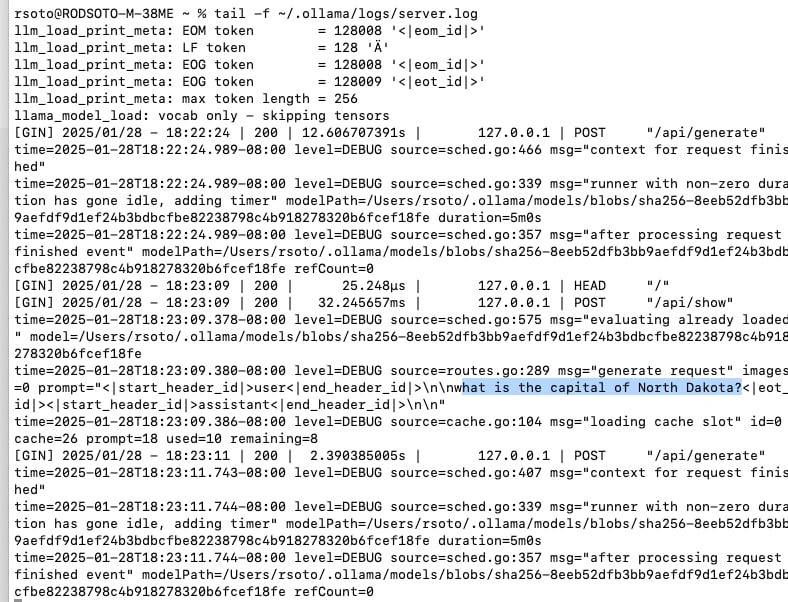This screenshot has width=788, height=602.
Task: Click the 2.390385005s duration value
Action: (357, 456)
